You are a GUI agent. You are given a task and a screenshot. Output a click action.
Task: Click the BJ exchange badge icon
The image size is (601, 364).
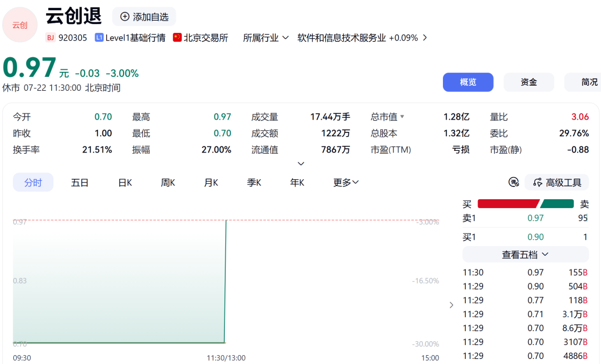point(50,37)
